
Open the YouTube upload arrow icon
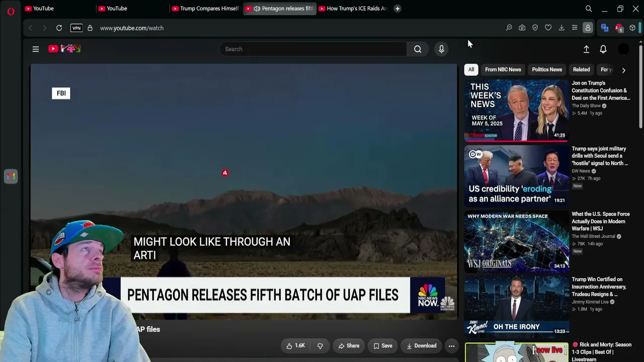pyautogui.click(x=586, y=49)
